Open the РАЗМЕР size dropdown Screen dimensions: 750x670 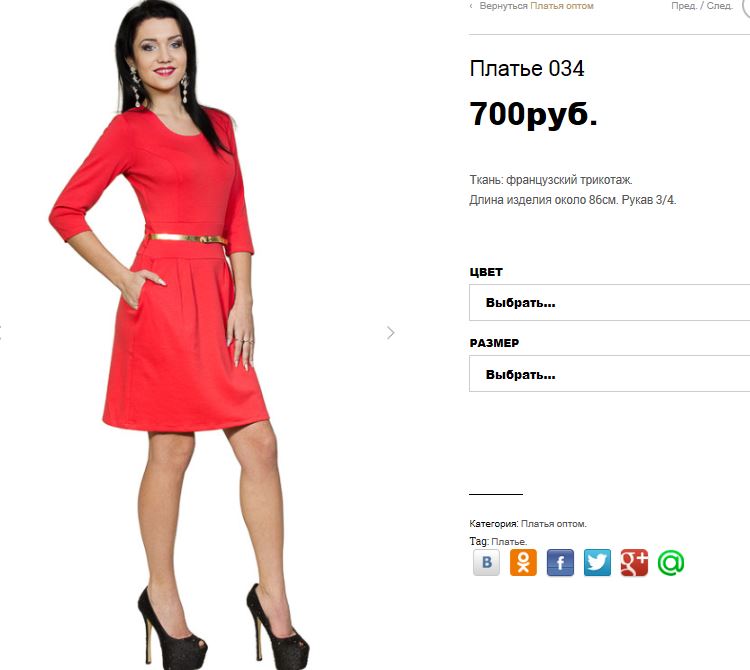pyautogui.click(x=609, y=373)
